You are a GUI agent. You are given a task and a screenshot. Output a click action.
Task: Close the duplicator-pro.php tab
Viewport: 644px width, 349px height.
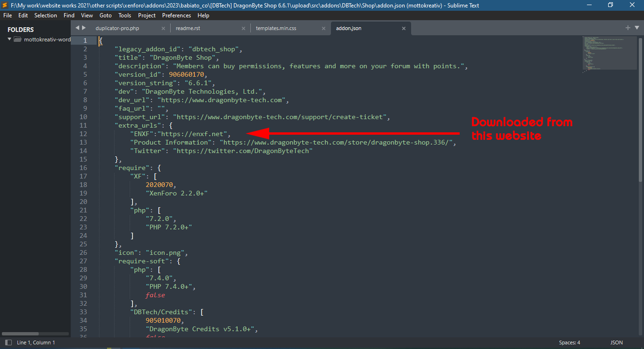(x=164, y=28)
